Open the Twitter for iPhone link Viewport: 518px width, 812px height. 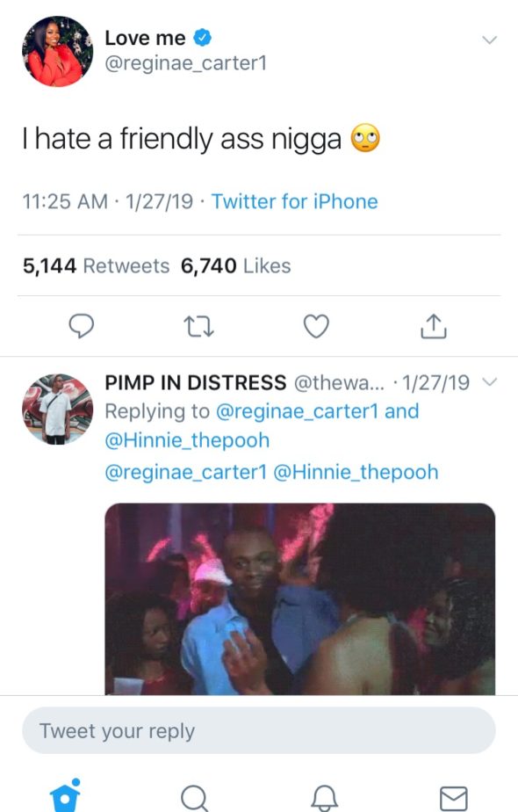point(294,201)
